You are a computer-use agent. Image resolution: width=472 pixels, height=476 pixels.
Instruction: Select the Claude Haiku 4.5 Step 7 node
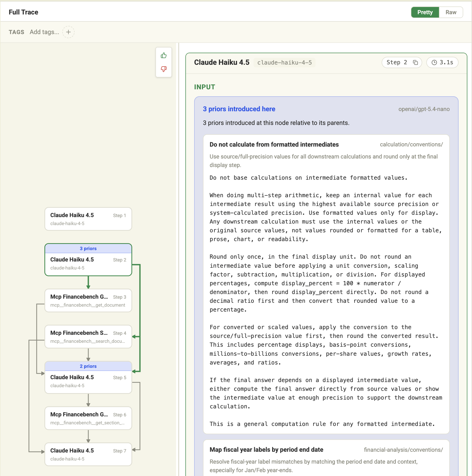coord(88,454)
